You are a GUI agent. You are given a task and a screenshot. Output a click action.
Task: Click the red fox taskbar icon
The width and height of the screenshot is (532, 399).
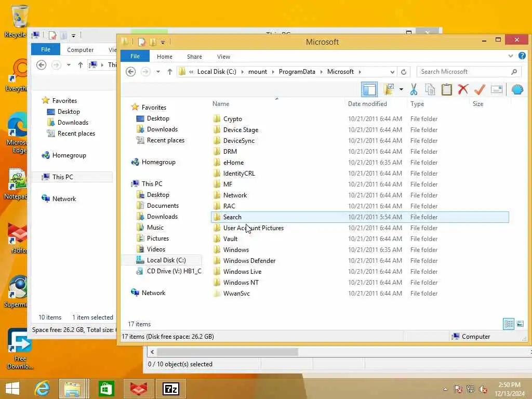tap(139, 389)
